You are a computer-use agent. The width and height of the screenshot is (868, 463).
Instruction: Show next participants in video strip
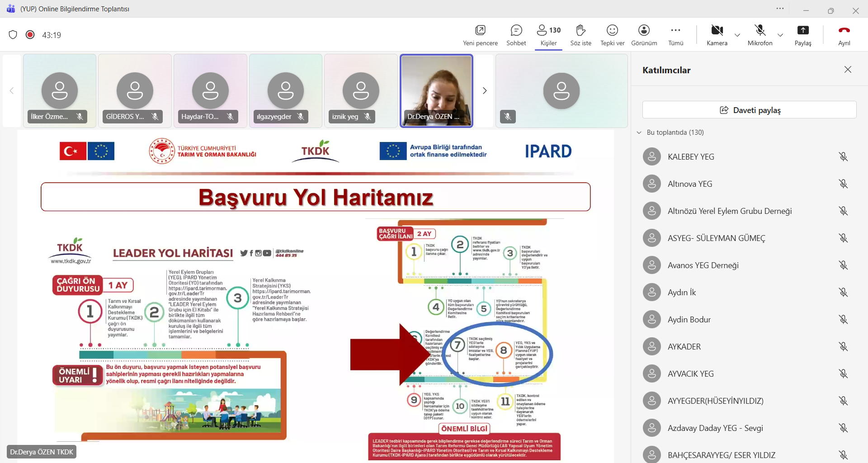point(485,91)
